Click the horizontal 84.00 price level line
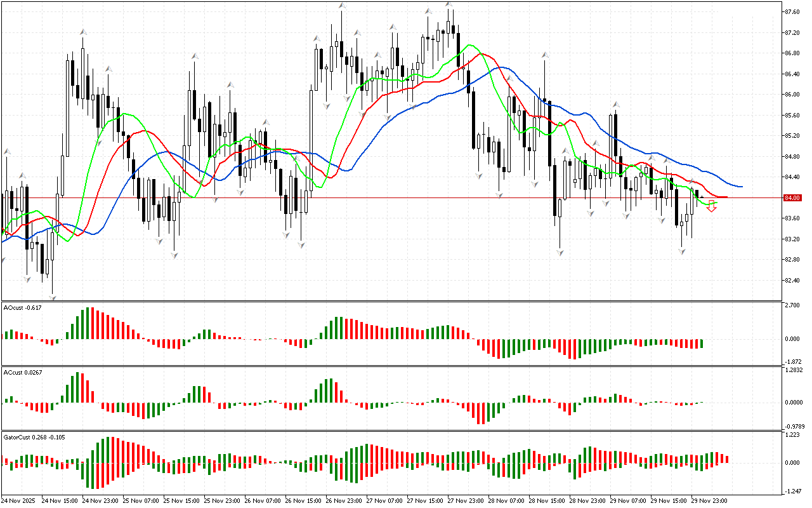The image size is (812, 508). click(381, 198)
